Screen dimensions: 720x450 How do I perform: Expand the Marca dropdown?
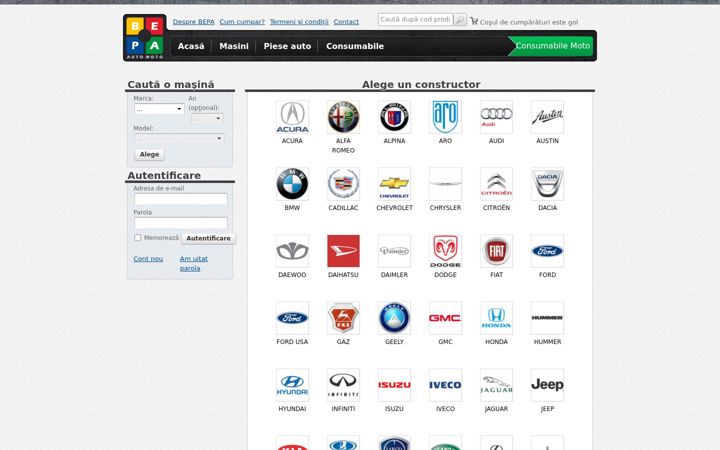point(159,109)
